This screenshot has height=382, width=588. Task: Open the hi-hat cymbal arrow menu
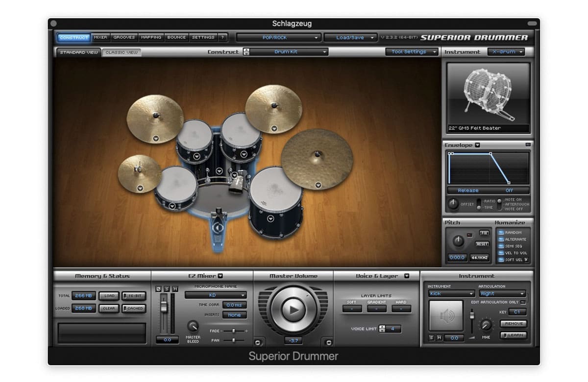140,188
